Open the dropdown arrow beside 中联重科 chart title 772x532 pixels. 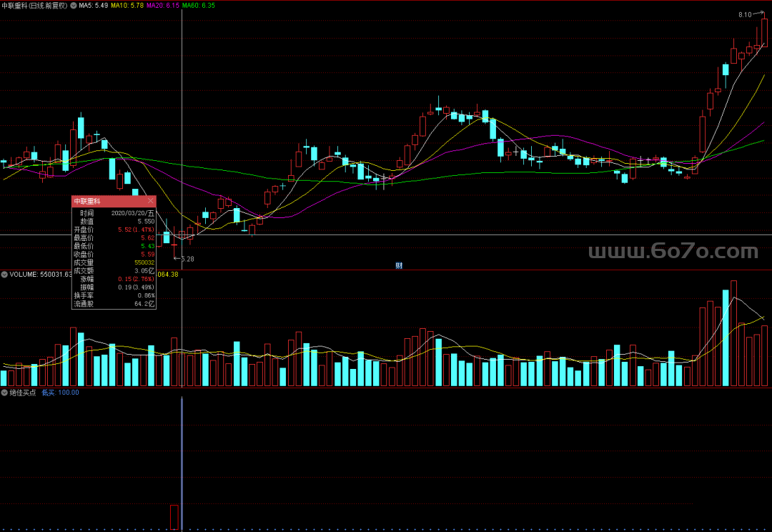coord(74,6)
